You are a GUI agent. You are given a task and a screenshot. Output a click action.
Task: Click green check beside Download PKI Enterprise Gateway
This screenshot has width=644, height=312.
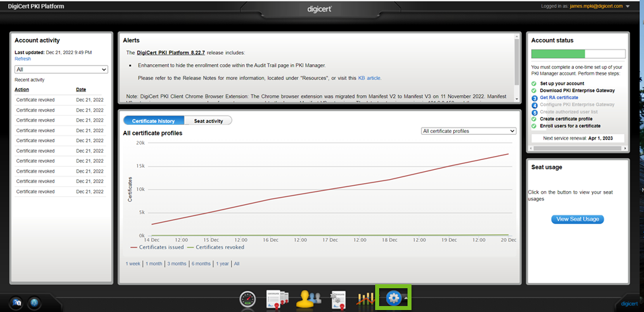(534, 91)
